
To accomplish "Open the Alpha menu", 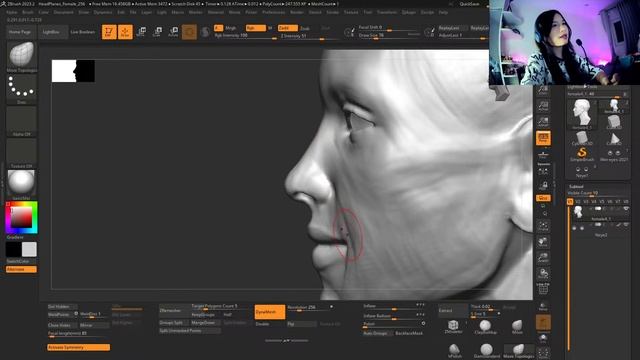I will click(x=11, y=12).
